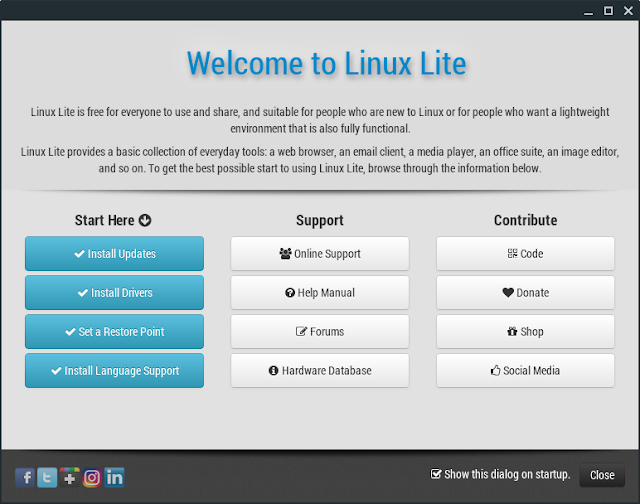Open Online Support
The image size is (640, 504).
tap(320, 253)
